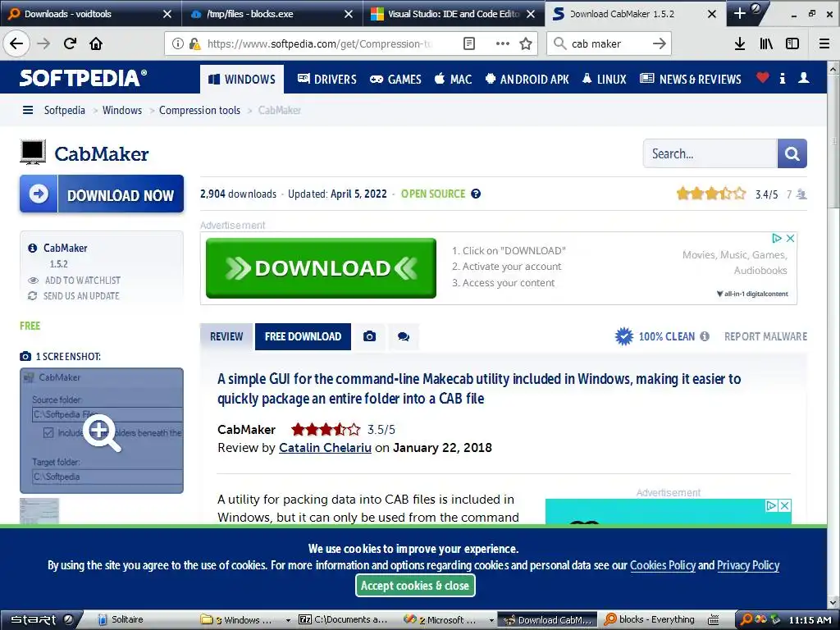840x630 pixels.
Task: Accept cookies and close banner
Action: (x=415, y=586)
